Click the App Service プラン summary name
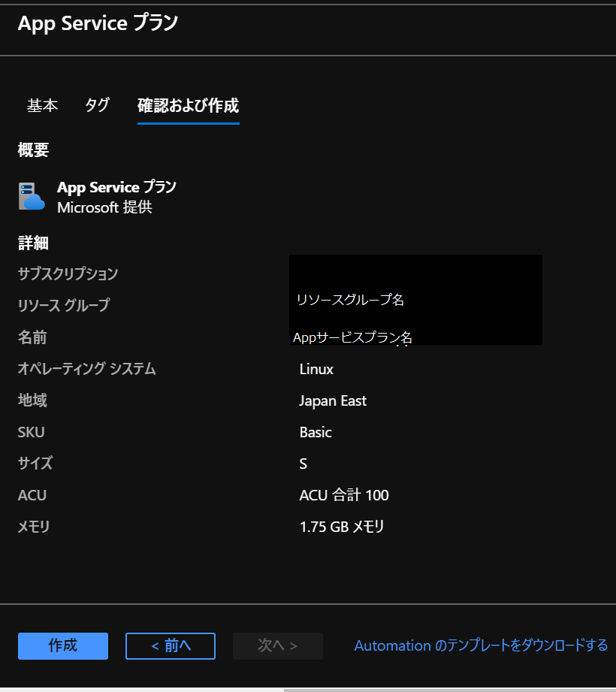Screen dimensions: 616x692 coord(117,188)
